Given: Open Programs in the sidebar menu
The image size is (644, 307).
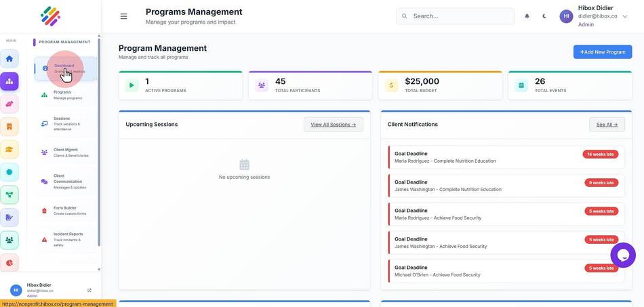Looking at the screenshot, I should [66, 95].
